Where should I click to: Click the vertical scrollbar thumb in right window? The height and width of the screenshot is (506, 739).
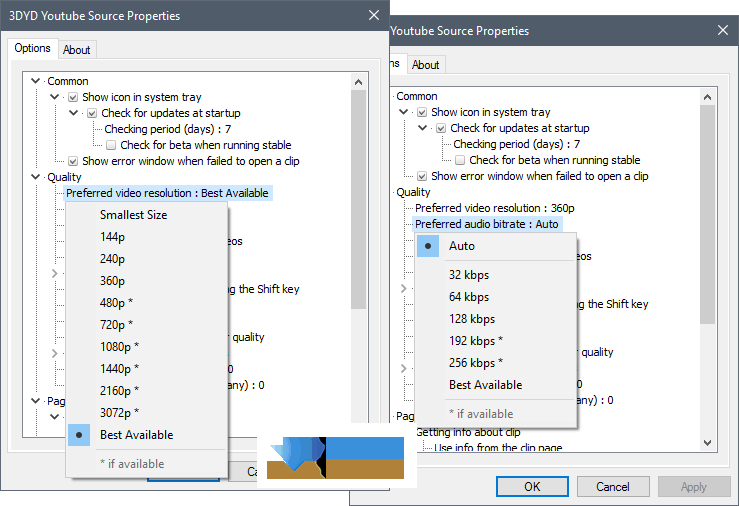707,214
